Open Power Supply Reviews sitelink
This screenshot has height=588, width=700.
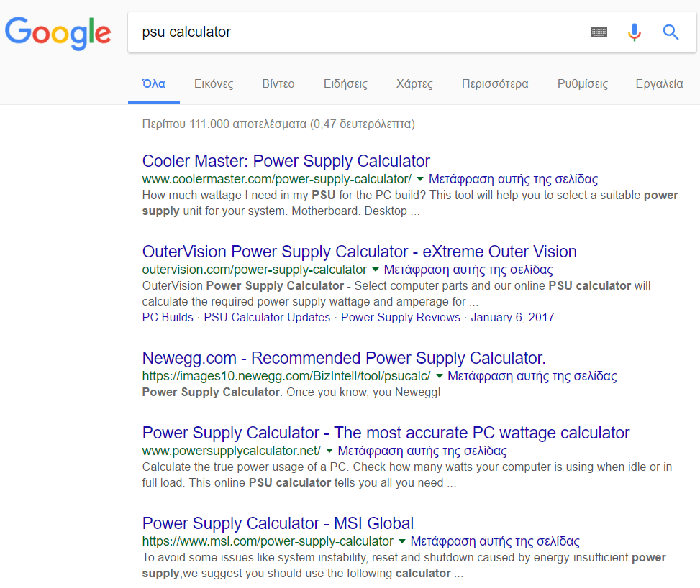pos(401,317)
